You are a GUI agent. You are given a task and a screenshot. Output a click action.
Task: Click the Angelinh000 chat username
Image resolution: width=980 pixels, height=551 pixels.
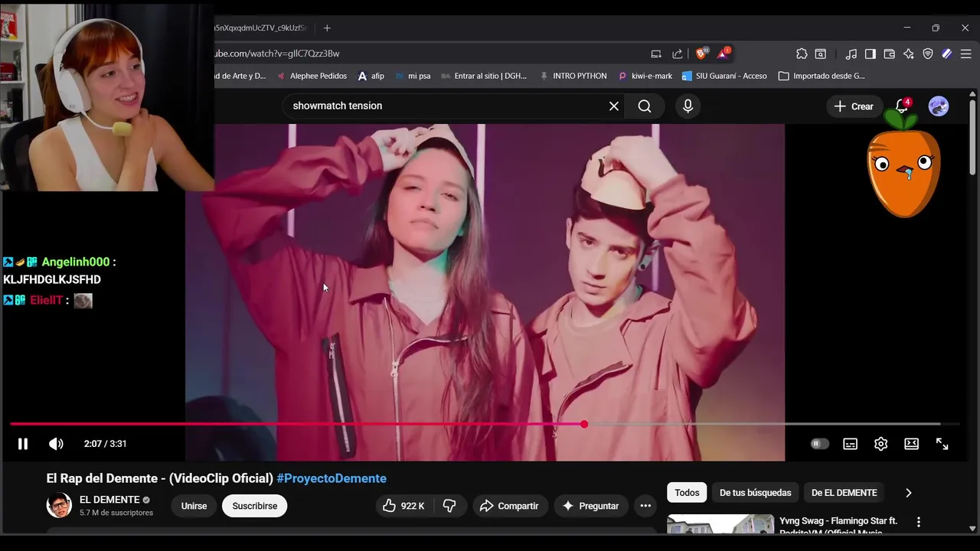click(76, 262)
